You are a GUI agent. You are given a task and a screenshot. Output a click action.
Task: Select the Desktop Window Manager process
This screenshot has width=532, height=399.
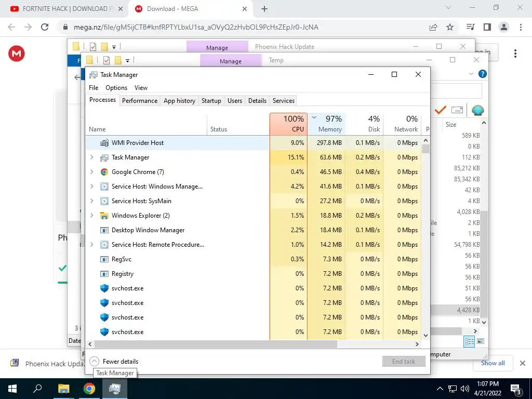254,230
